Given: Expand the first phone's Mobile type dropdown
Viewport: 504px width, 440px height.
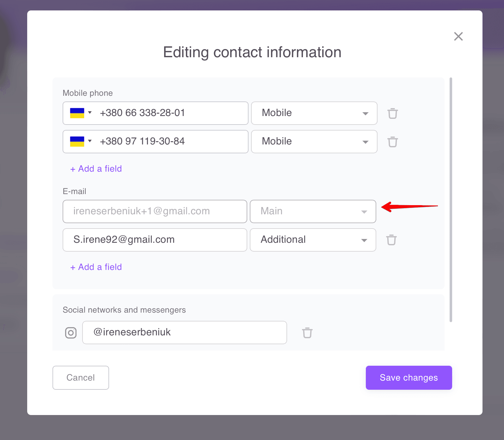Looking at the screenshot, I should click(314, 113).
